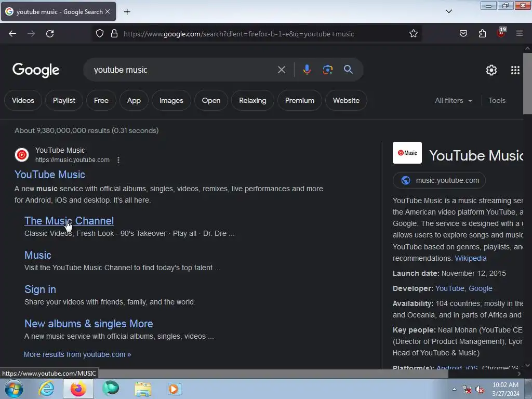The width and height of the screenshot is (532, 399).
Task: Open the tracking protection shield icon
Action: (99, 33)
